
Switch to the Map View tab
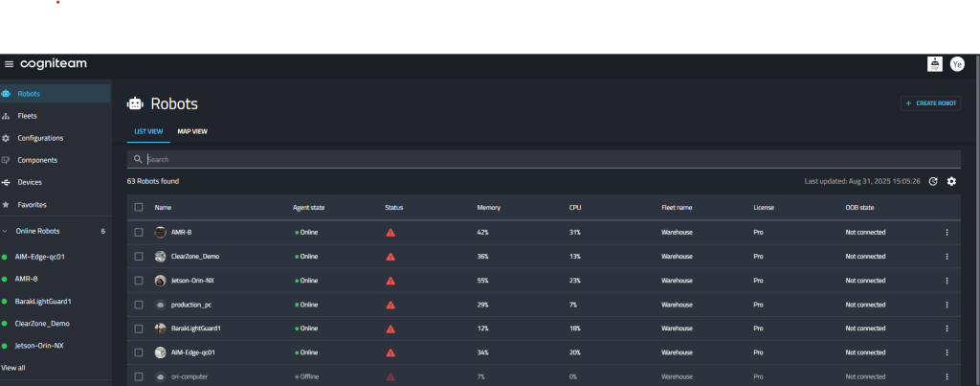[192, 131]
